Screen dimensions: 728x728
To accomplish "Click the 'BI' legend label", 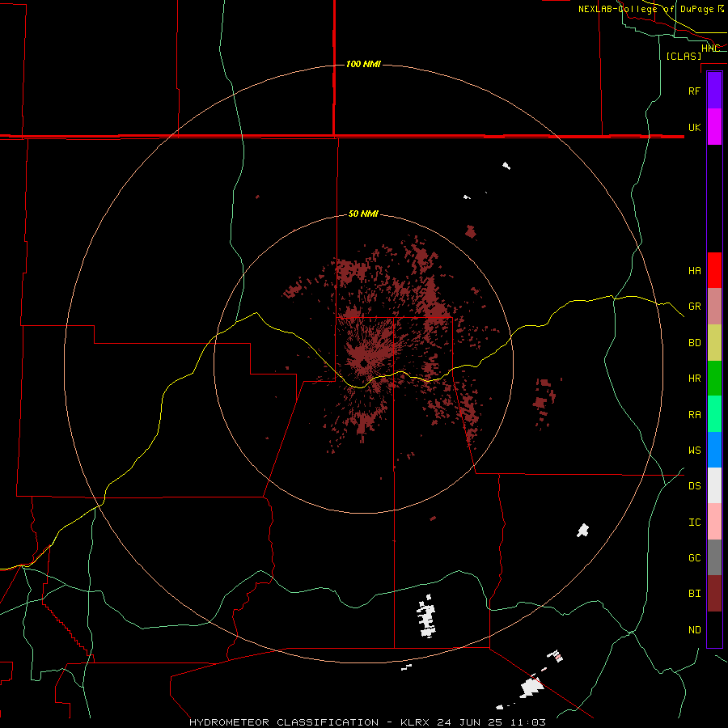I will (x=694, y=594).
